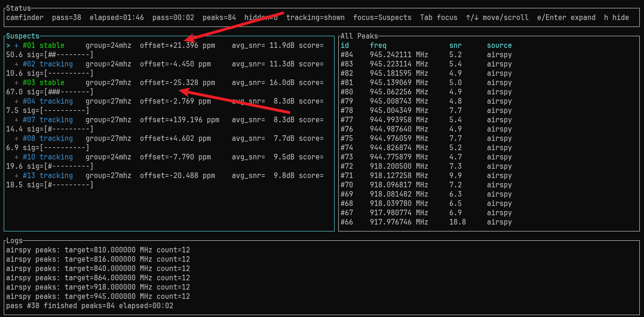Select the Status panel title
Screen dimensions: 644x317
pyautogui.click(x=19, y=8)
